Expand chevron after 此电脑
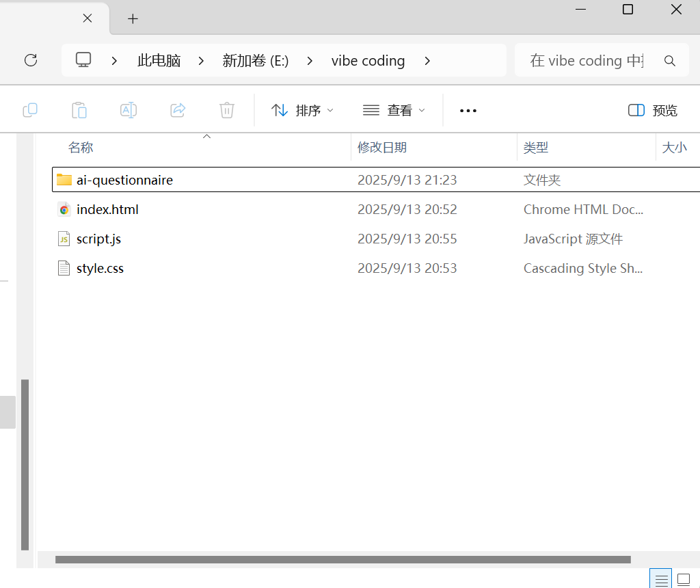The width and height of the screenshot is (700, 588). pos(202,61)
